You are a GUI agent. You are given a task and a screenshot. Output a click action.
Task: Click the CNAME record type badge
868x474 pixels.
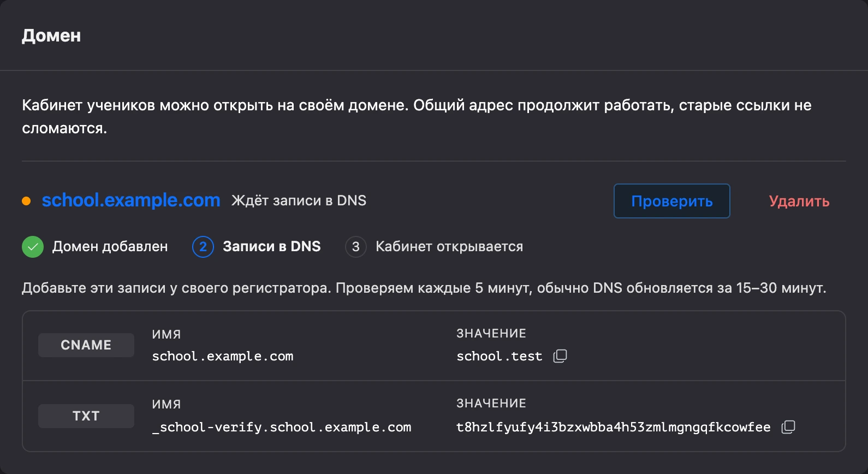tap(86, 345)
